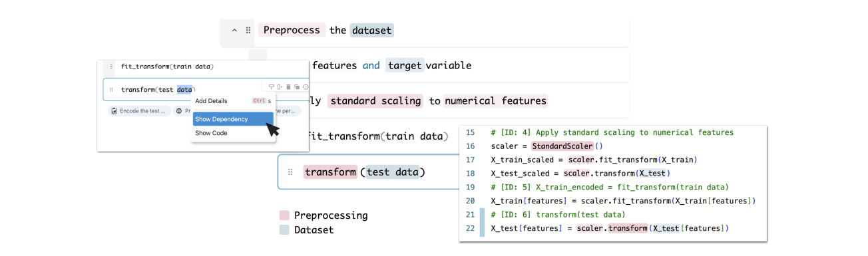868x256 pixels.
Task: Click the 'Encode the test ...' suggestion chip
Action: coord(139,111)
